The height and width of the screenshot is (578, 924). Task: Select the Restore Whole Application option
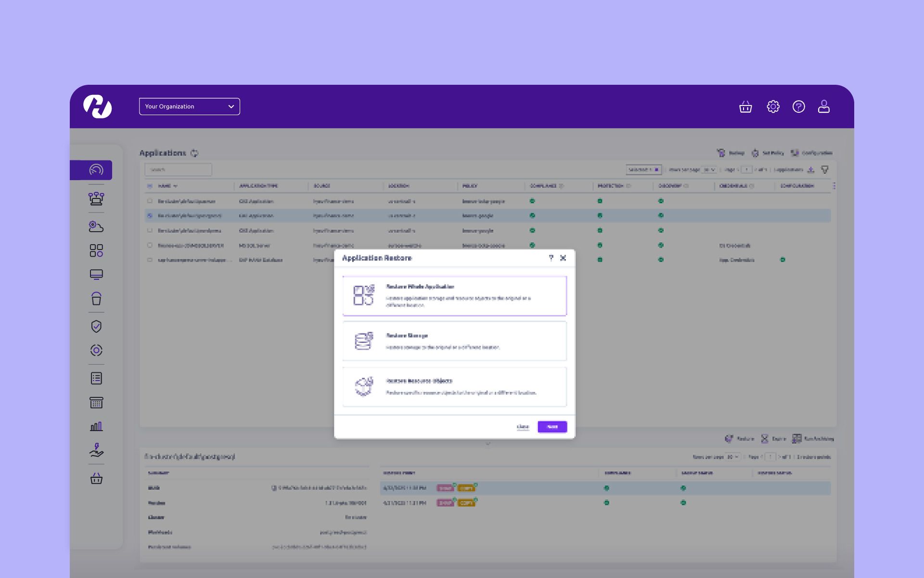(455, 296)
